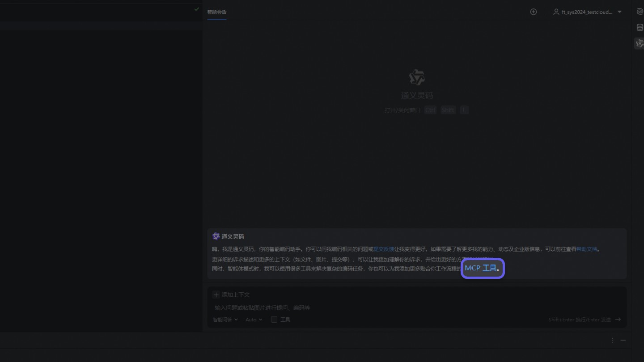The height and width of the screenshot is (362, 644).
Task: Toggle the more-options dots at bottom right
Action: 612,340
